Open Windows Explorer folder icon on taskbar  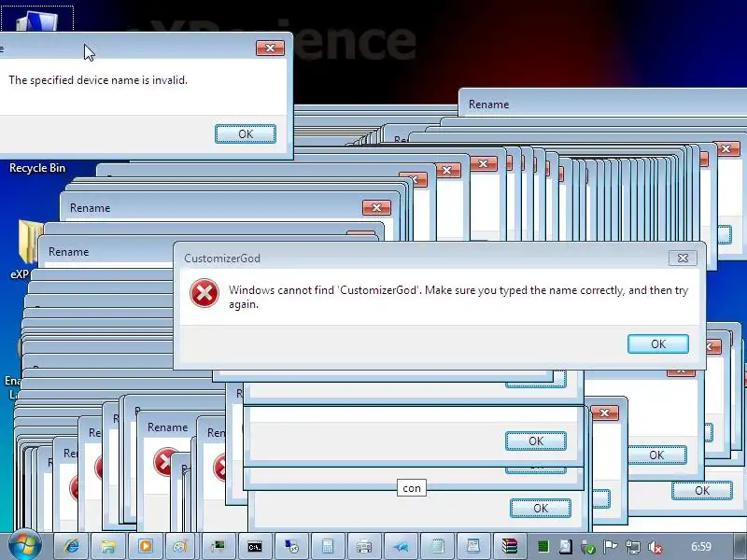pos(108,546)
